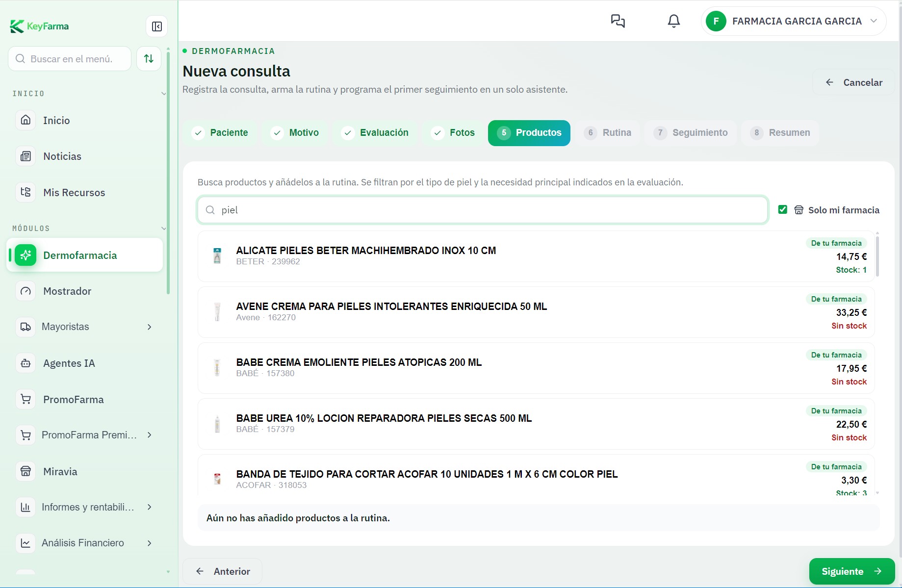Click the DERMOFARMACIA breadcrumb label
The height and width of the screenshot is (588, 902).
(x=233, y=51)
